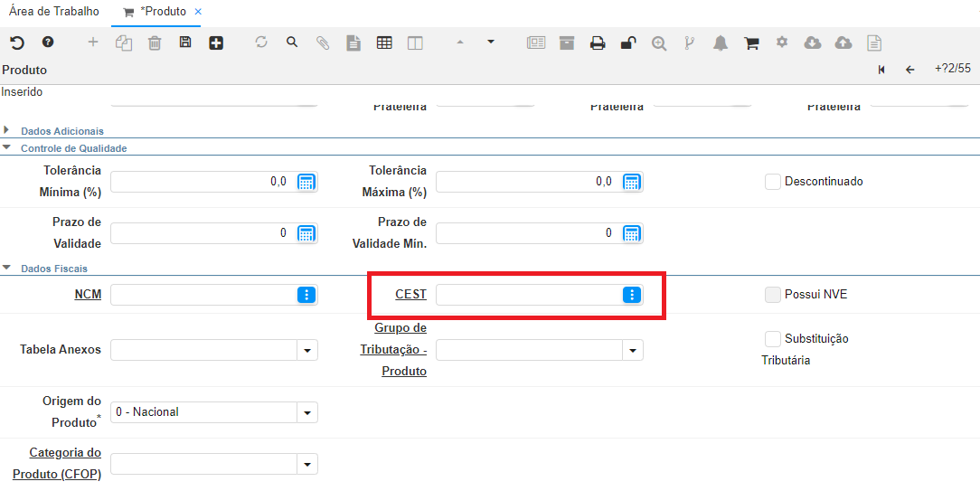Open the CEST lookup button
Viewport: 980px width, 491px height.
(632, 295)
